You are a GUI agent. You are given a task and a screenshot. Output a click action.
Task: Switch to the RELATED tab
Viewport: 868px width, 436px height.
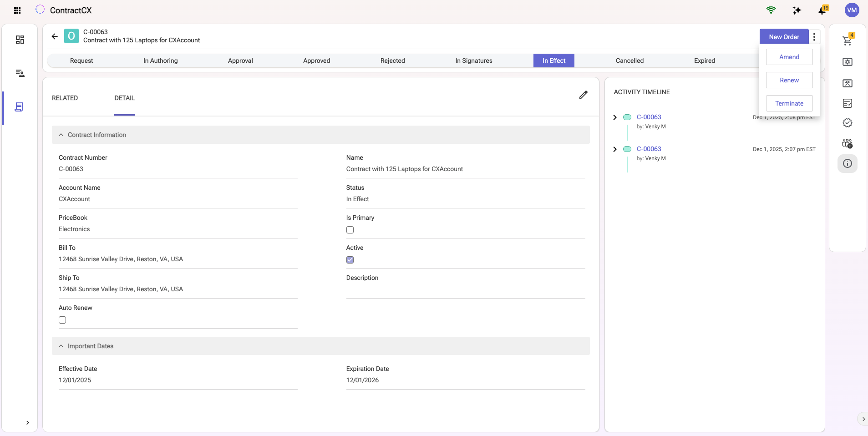(x=65, y=98)
